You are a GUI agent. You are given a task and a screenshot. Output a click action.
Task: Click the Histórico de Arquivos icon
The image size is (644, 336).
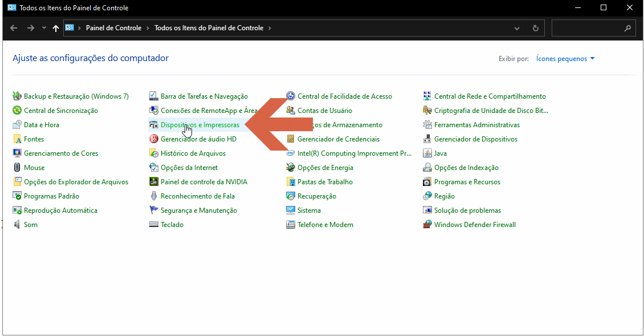coord(154,153)
